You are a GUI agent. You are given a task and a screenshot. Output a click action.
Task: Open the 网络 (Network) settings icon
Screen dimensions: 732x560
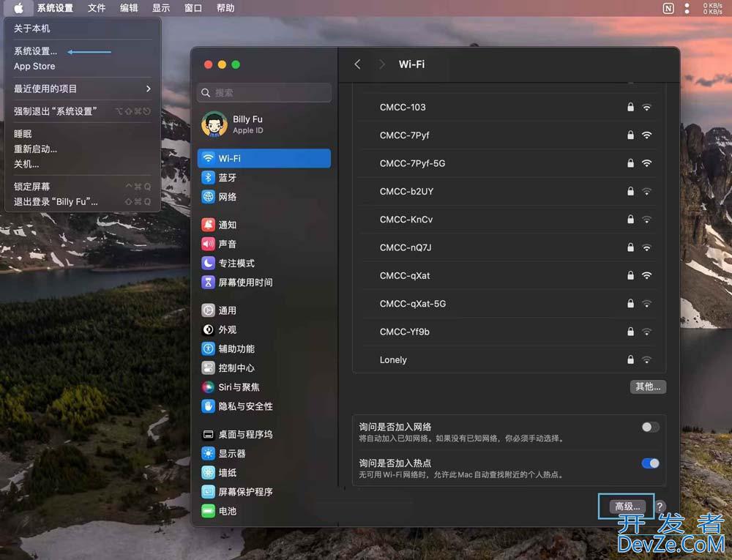point(209,197)
